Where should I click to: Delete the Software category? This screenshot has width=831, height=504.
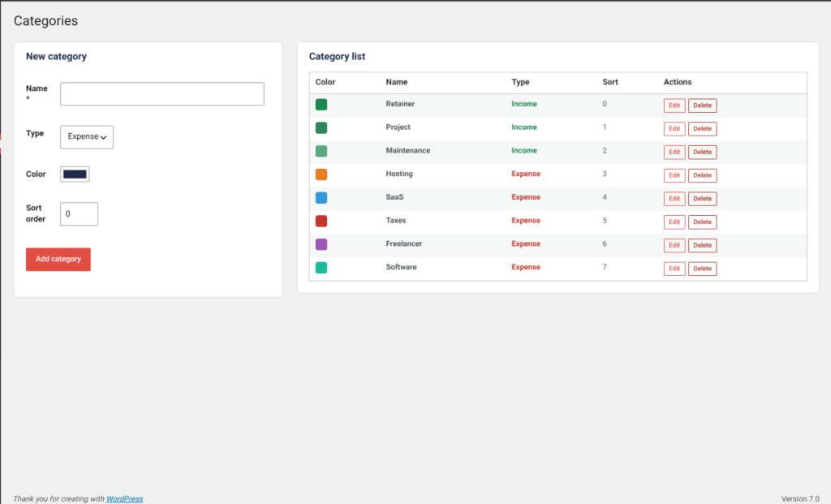coord(702,269)
